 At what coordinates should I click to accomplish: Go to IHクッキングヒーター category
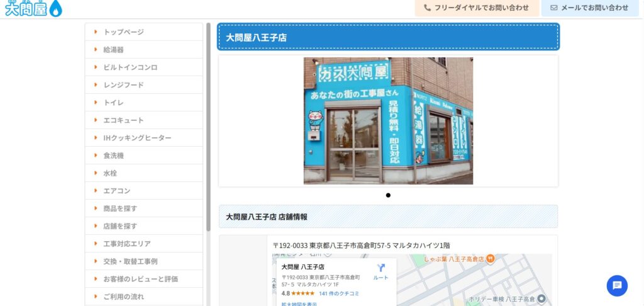[137, 137]
